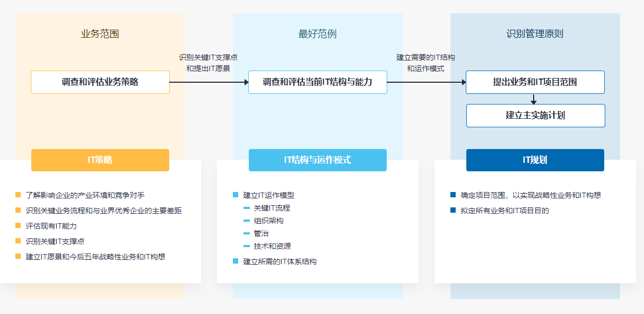The image size is (644, 314).
Task: Switch to the 业务范围 section header
Action: [101, 33]
